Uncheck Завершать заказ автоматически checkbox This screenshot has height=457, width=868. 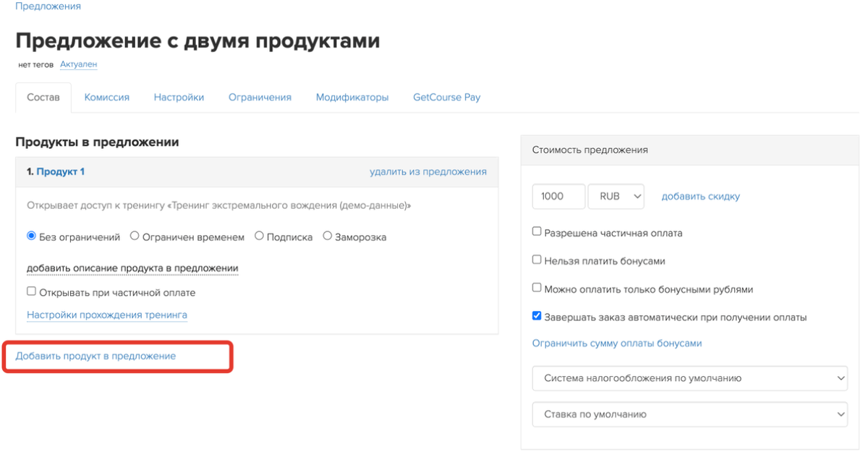click(537, 316)
